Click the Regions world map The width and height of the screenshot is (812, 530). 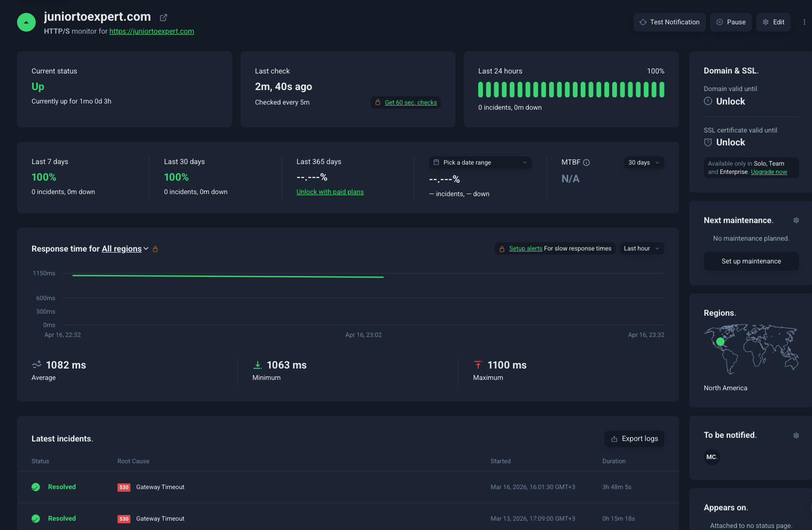[751, 349]
